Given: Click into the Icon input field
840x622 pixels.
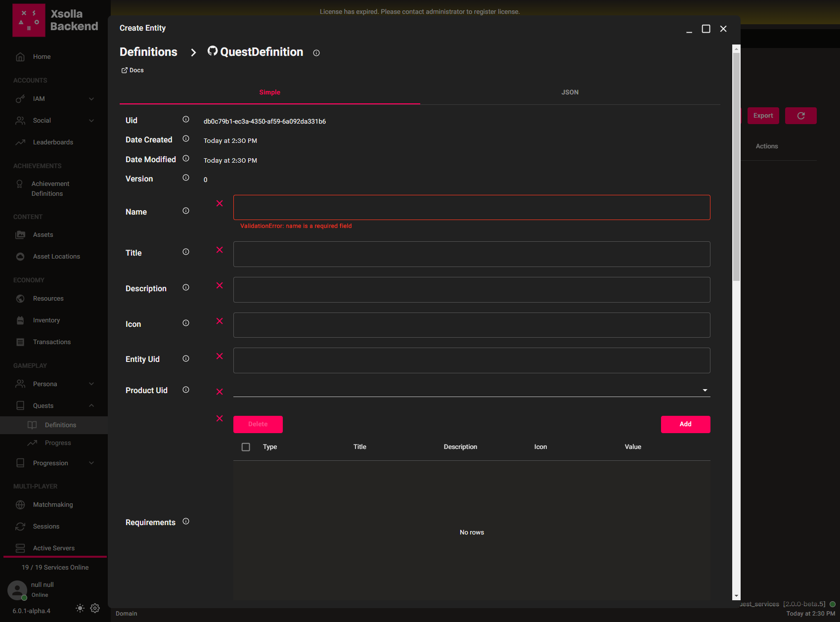Looking at the screenshot, I should coord(472,325).
